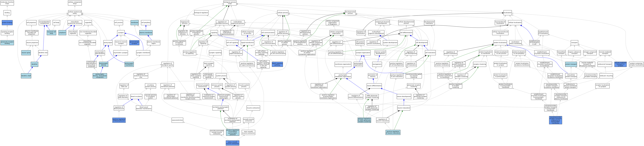The height and width of the screenshot is (146, 644).
Task: Select 'cellular macromolecule localization' node
Action: pyautogui.click(x=500, y=32)
